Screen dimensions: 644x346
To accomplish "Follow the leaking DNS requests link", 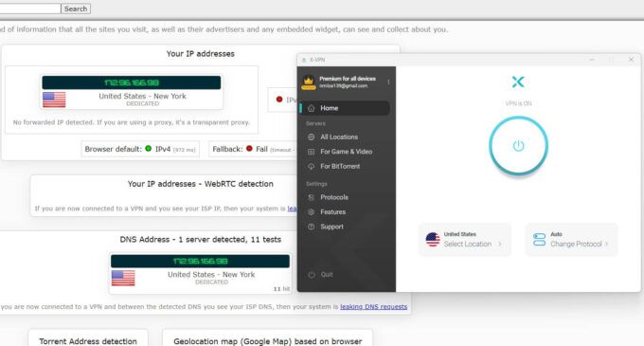I will point(374,306).
